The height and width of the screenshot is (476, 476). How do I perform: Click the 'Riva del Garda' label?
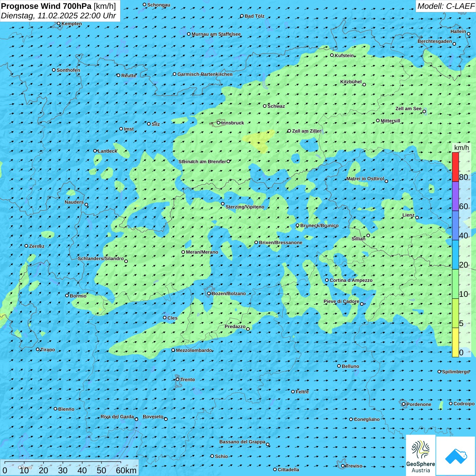pyautogui.click(x=117, y=417)
